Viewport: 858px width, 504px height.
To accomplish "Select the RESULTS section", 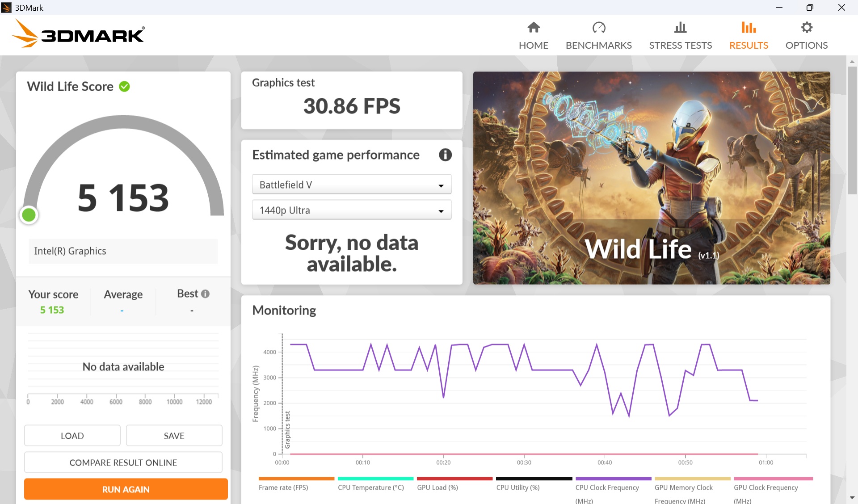I will point(749,36).
